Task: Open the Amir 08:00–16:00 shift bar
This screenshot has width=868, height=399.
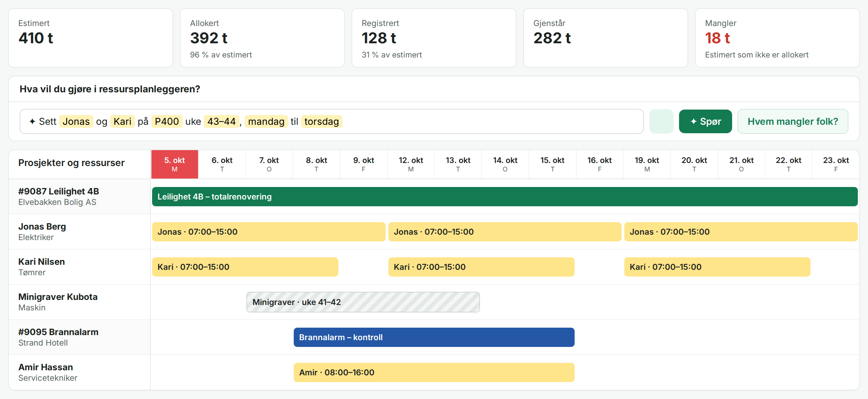Action: (434, 372)
